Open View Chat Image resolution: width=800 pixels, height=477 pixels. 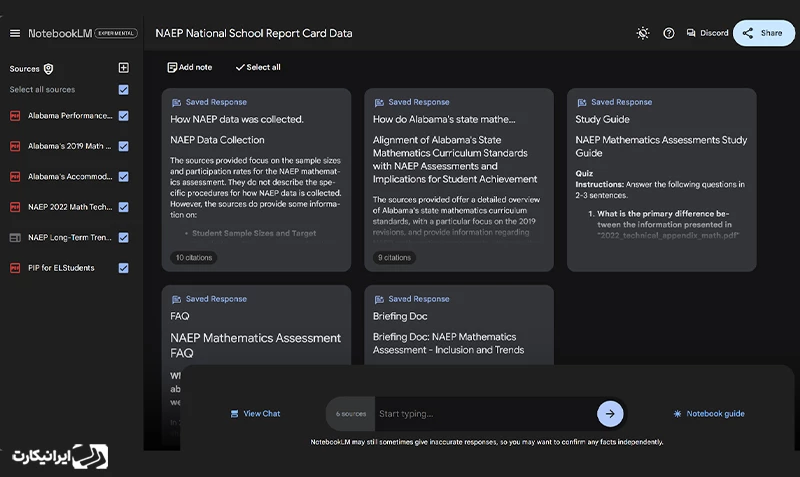[255, 414]
